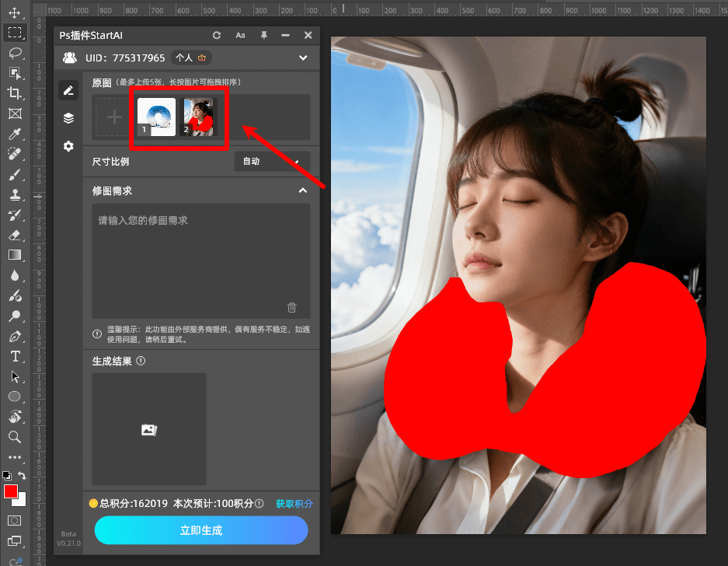Open the 获取积分 link

coord(294,504)
